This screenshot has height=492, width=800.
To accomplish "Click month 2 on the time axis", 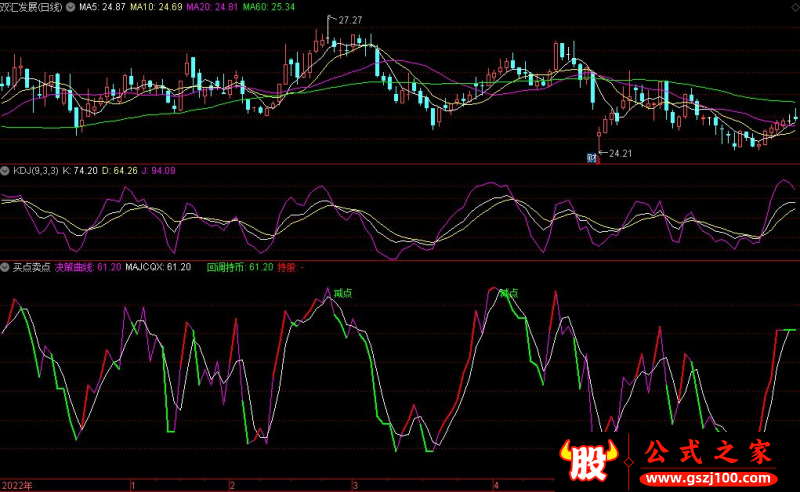I will [232, 485].
